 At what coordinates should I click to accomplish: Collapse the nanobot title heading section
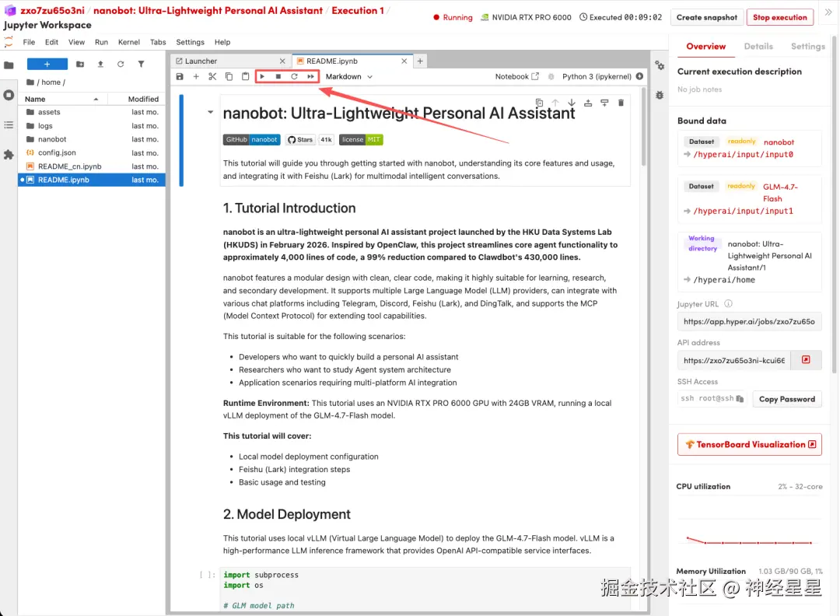[211, 113]
